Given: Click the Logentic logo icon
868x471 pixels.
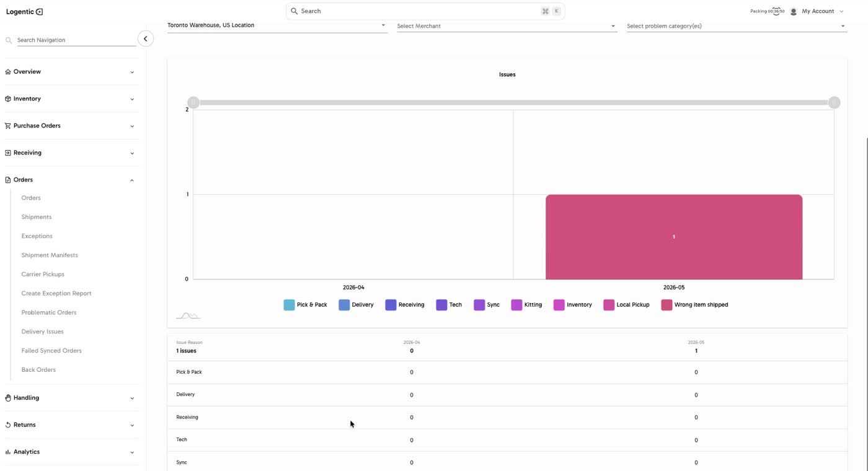Looking at the screenshot, I should 40,12.
